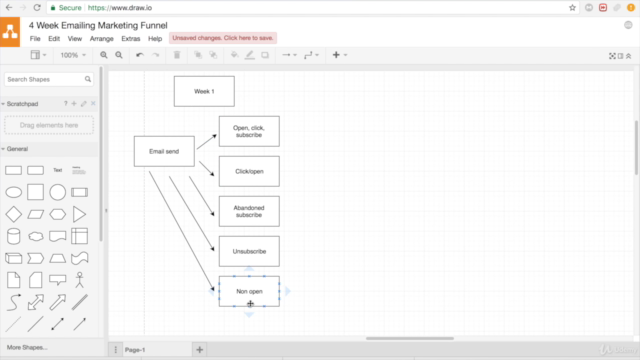Screen dimensions: 640x360
Task: Select the hexagon shape in General
Action: tap(58, 214)
